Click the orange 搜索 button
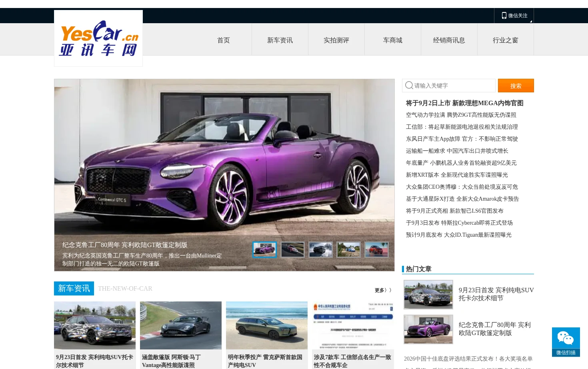This screenshot has height=369, width=588. pyautogui.click(x=516, y=86)
